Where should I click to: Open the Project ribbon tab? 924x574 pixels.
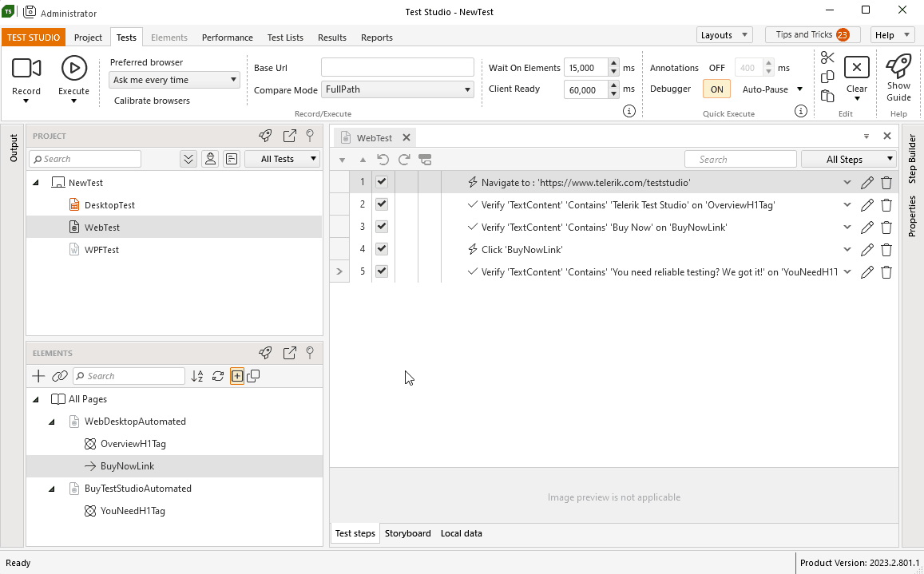[89, 38]
